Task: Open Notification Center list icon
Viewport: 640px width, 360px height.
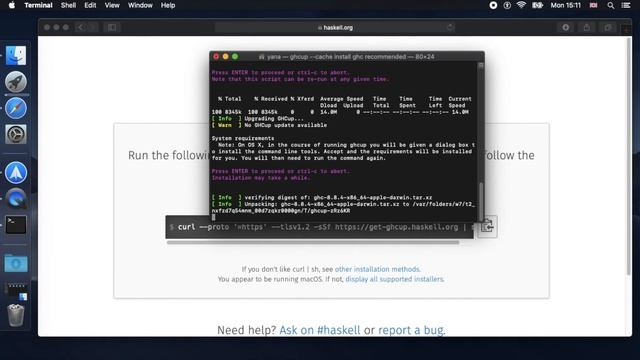Action: point(626,5)
